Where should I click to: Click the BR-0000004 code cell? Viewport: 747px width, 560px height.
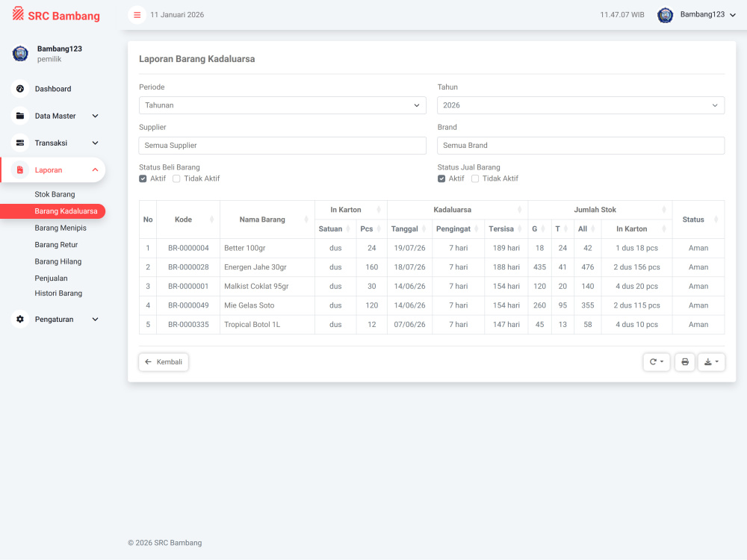(x=188, y=248)
